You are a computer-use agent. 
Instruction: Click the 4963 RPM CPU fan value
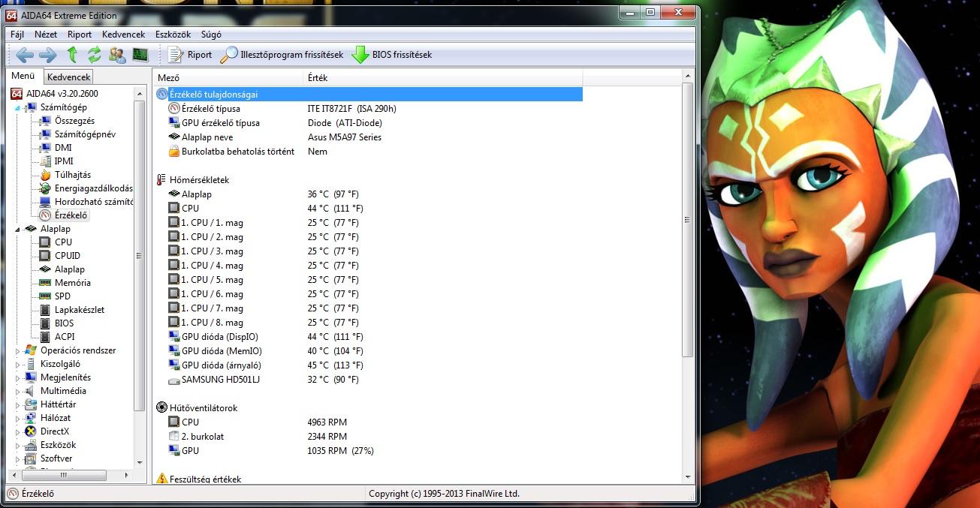click(327, 422)
